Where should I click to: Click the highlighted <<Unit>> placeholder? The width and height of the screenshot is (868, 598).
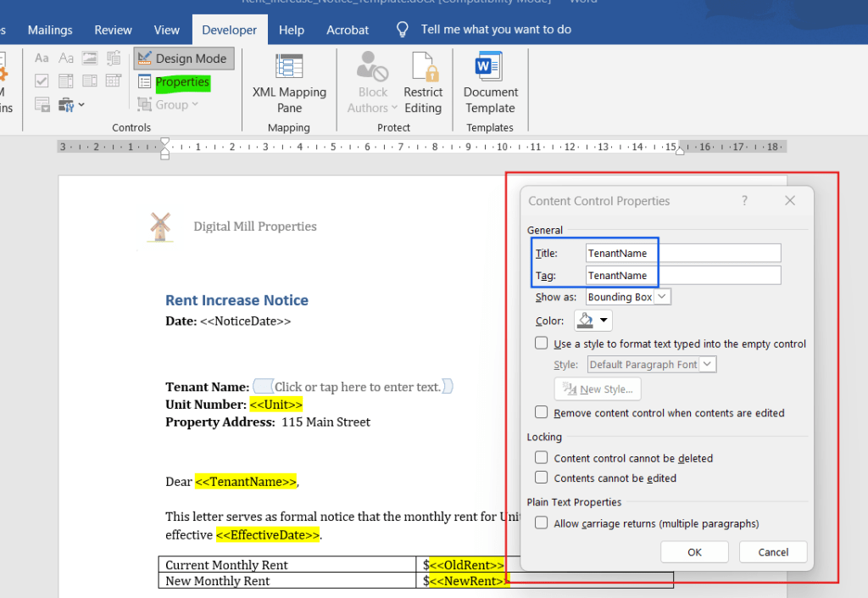coord(275,405)
